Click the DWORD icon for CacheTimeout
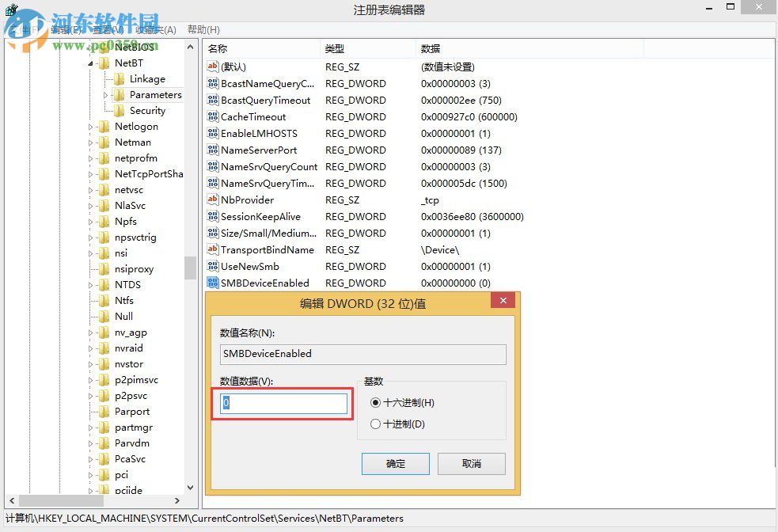 pyautogui.click(x=212, y=116)
